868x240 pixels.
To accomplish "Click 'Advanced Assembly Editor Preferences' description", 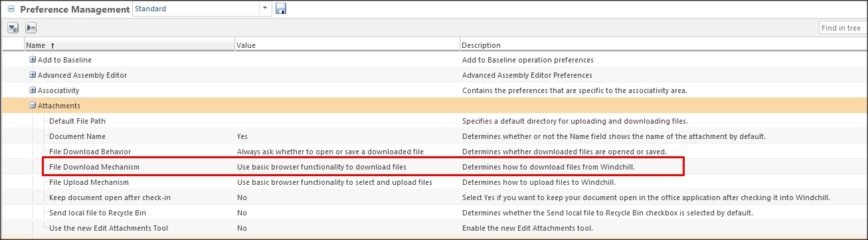I will point(527,75).
